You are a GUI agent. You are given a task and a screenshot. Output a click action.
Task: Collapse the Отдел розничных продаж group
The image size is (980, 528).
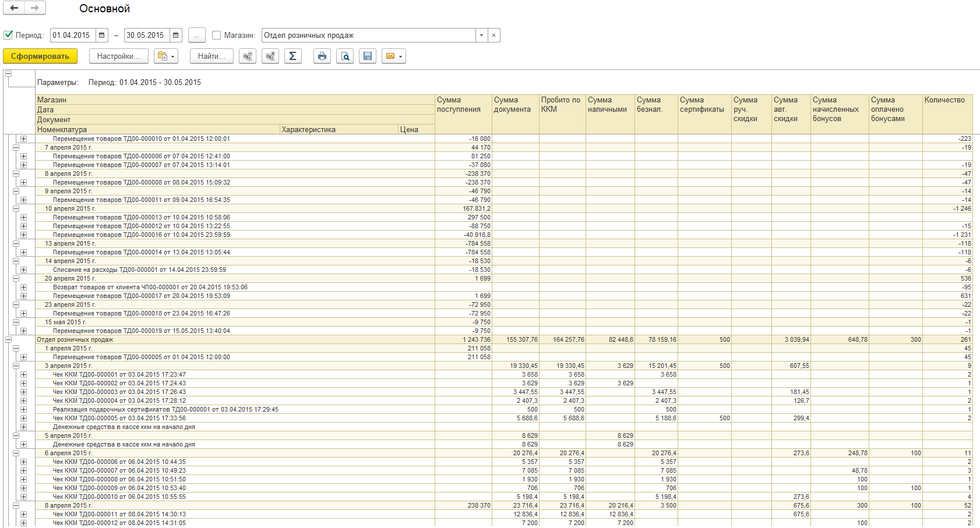pyautogui.click(x=9, y=339)
